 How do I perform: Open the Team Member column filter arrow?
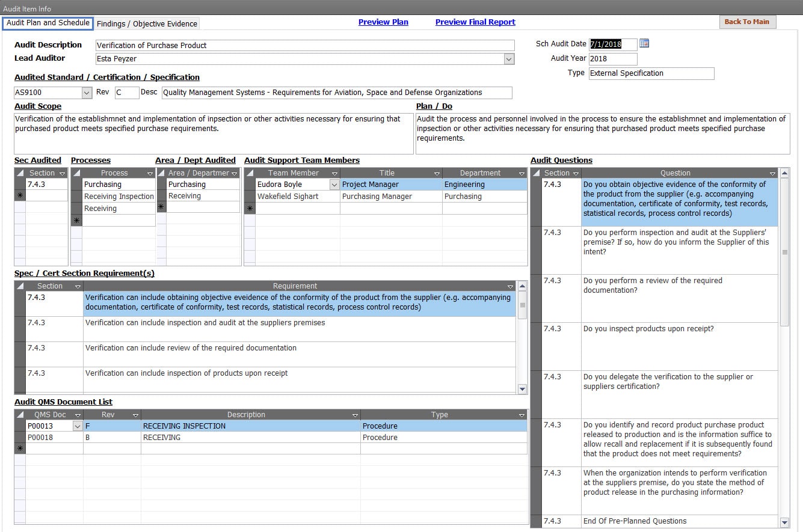[334, 173]
